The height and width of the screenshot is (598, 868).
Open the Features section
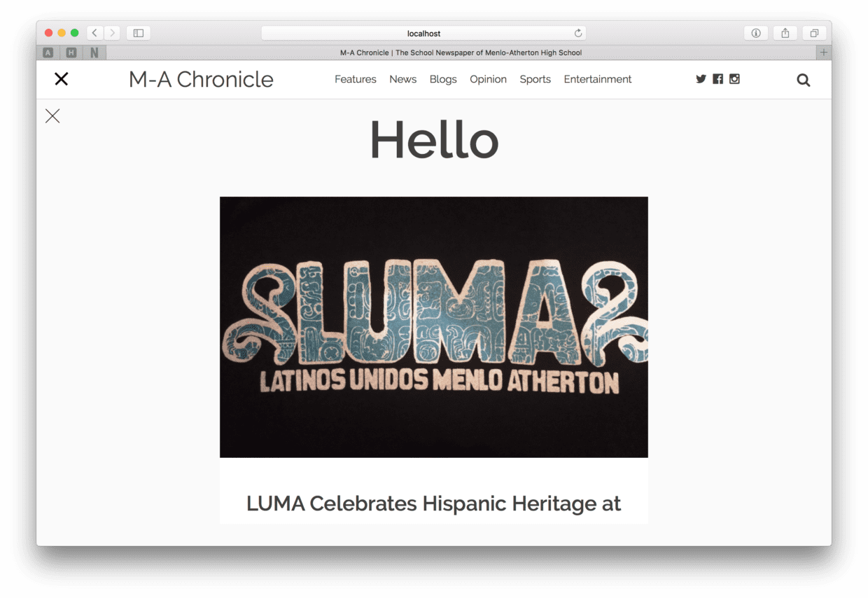tap(355, 79)
